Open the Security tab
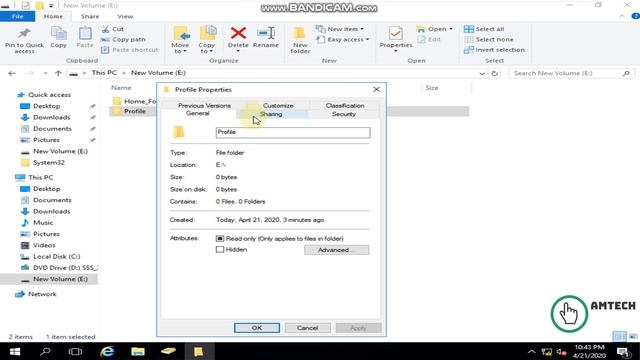640x360 pixels. (344, 114)
